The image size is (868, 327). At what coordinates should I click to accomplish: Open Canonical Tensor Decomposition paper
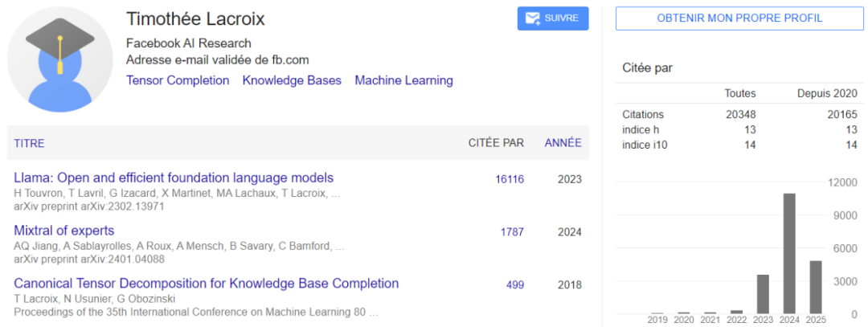(207, 284)
